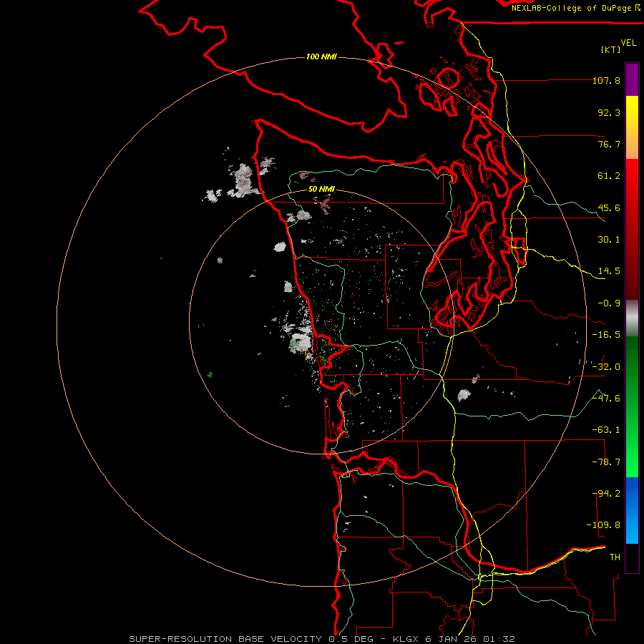Screen dimensions: 644x644
Task: Click the 14.5 velocity scale value
Action: [609, 271]
